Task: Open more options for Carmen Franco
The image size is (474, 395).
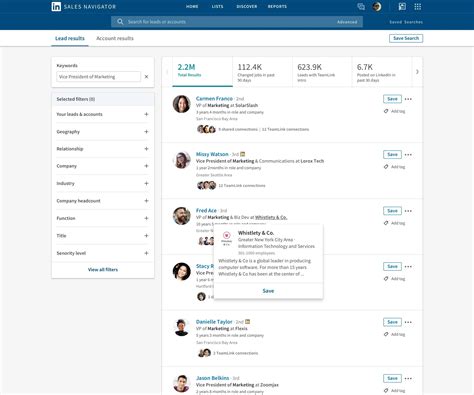Action: 408,99
